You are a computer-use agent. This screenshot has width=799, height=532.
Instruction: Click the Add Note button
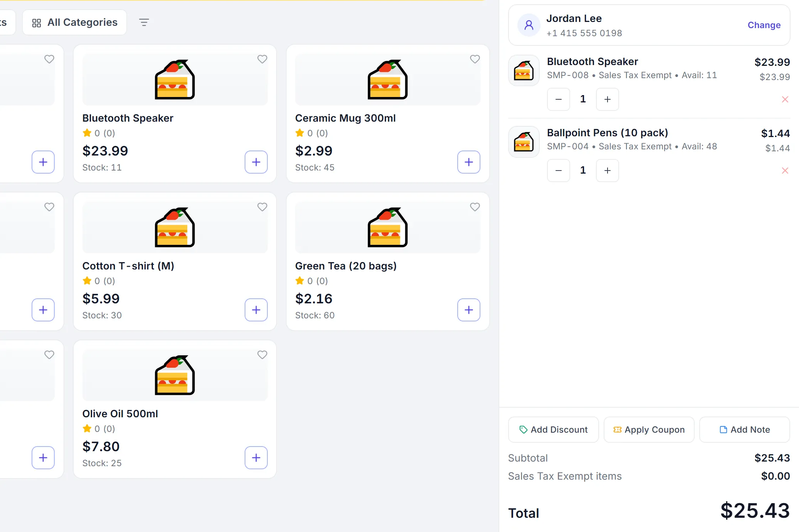pos(745,430)
